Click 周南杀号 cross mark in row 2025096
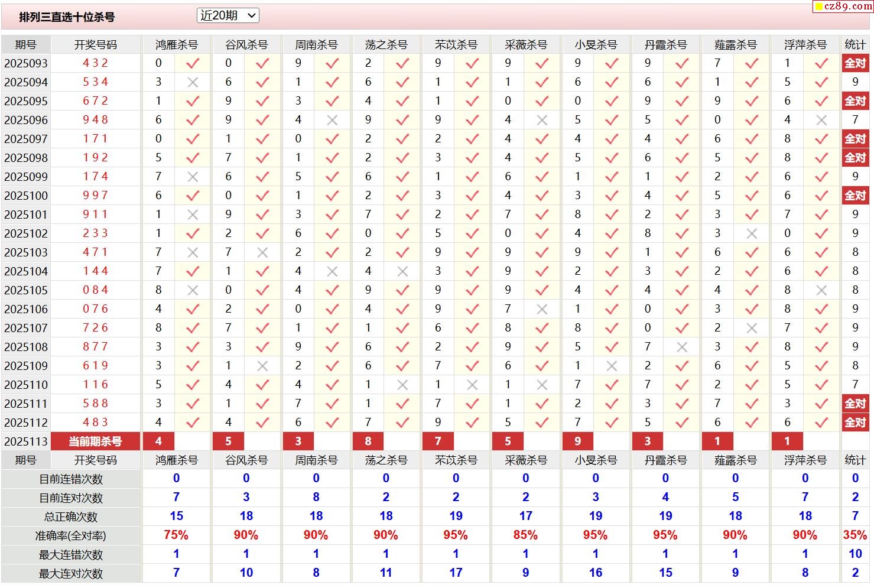The width and height of the screenshot is (874, 588). [332, 121]
